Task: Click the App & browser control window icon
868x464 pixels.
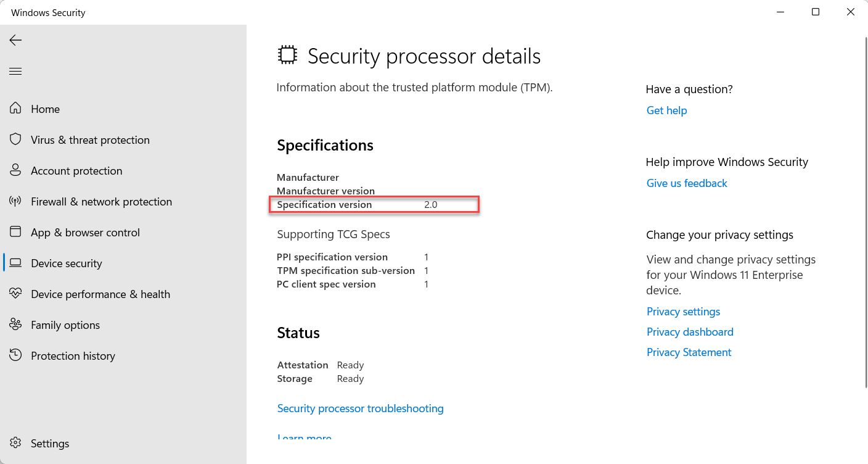Action: [x=15, y=232]
